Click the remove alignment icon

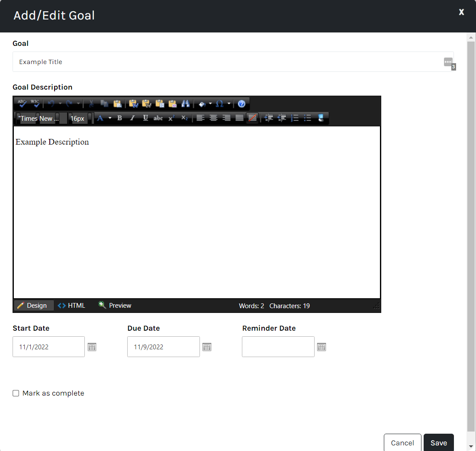coord(253,118)
